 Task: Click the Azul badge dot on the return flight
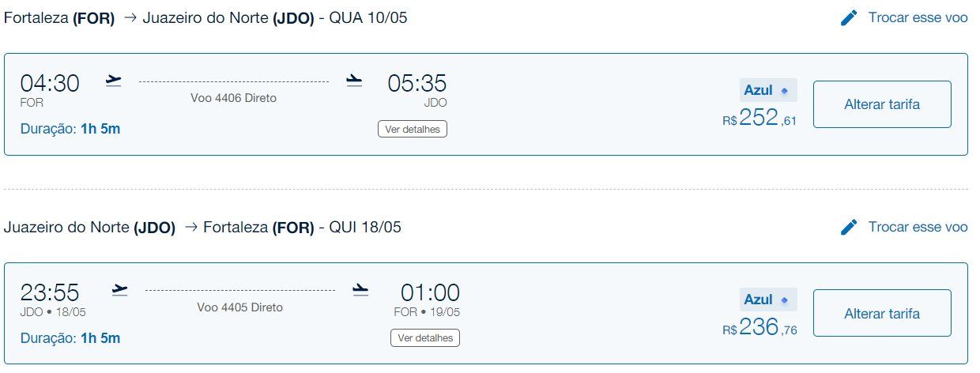pos(784,300)
